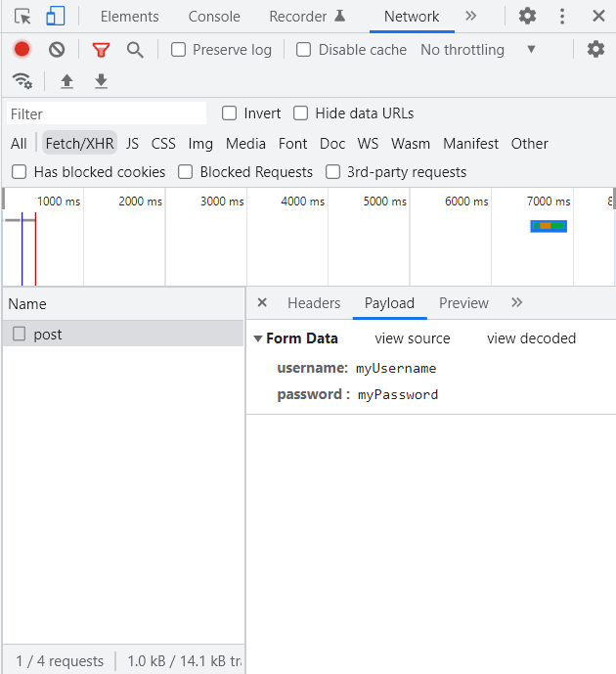Click the red record network log button
Image resolution: width=616 pixels, height=674 pixels.
pyautogui.click(x=22, y=50)
